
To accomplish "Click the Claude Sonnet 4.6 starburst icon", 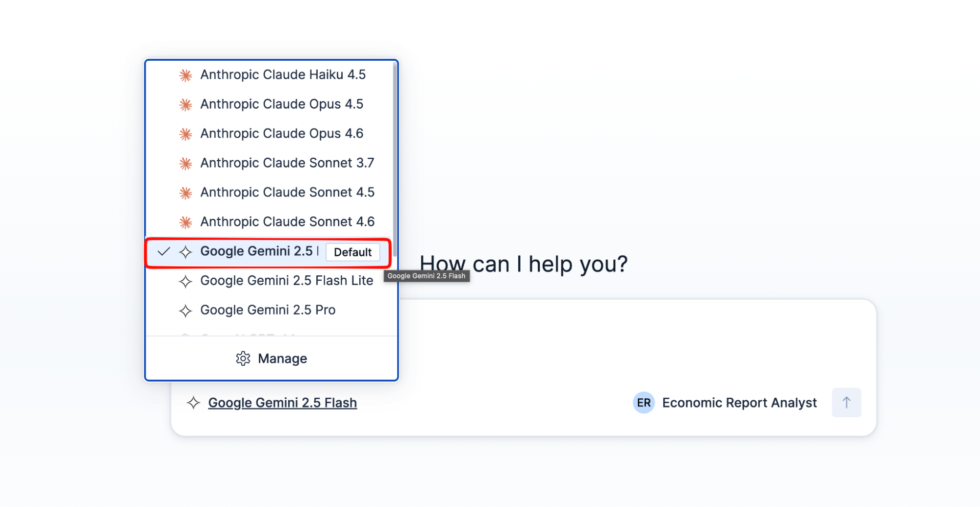I will pyautogui.click(x=185, y=222).
